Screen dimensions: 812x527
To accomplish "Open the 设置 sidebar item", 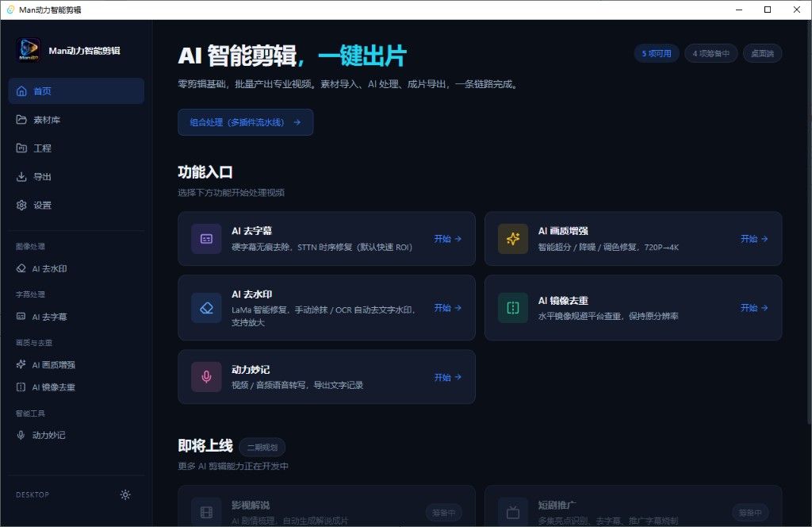I will [x=76, y=206].
